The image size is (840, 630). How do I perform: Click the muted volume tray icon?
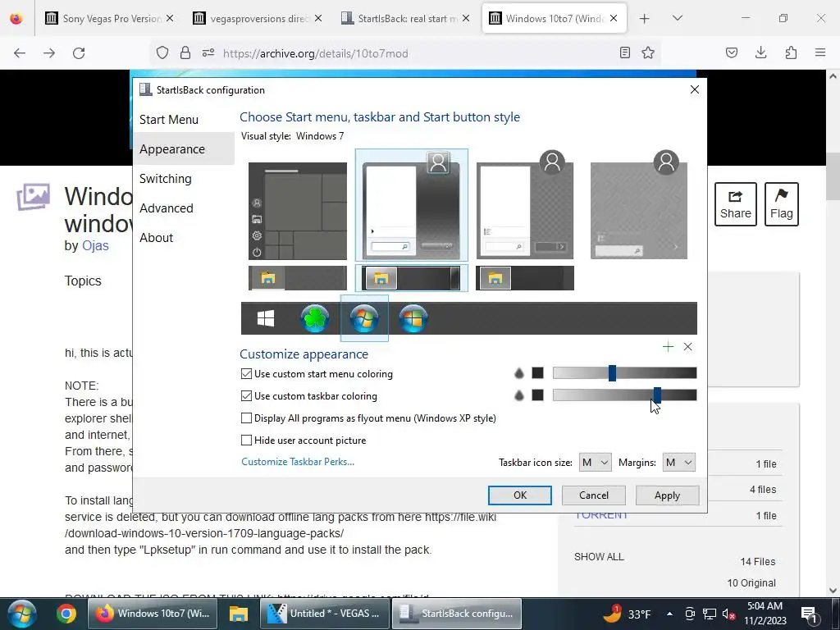pos(728,614)
